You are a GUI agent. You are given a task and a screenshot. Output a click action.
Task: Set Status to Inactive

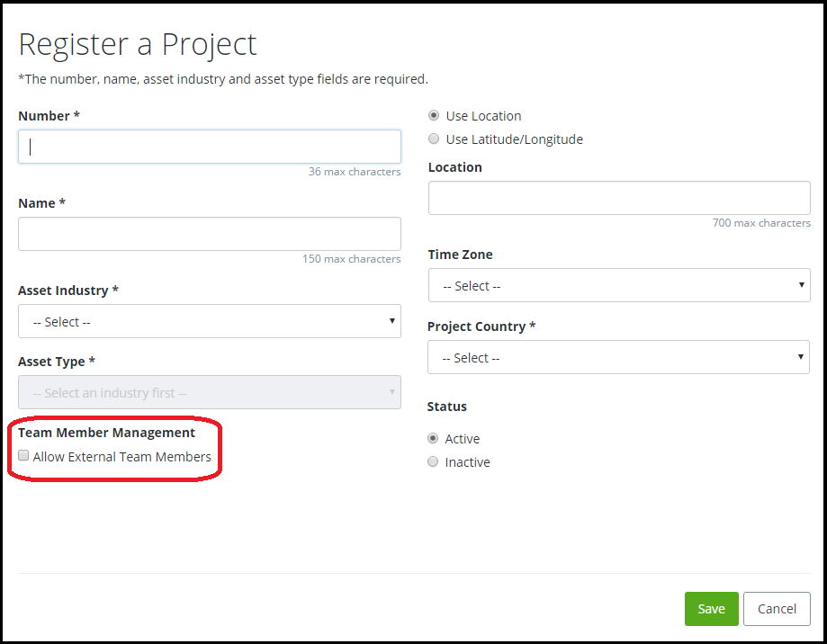point(433,461)
